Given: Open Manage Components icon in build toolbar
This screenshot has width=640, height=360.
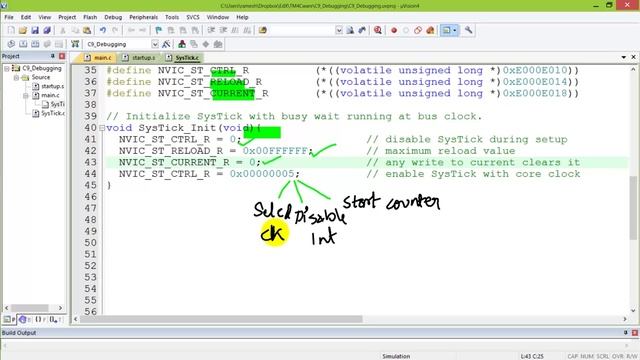Looking at the screenshot, I should pyautogui.click(x=182, y=44).
